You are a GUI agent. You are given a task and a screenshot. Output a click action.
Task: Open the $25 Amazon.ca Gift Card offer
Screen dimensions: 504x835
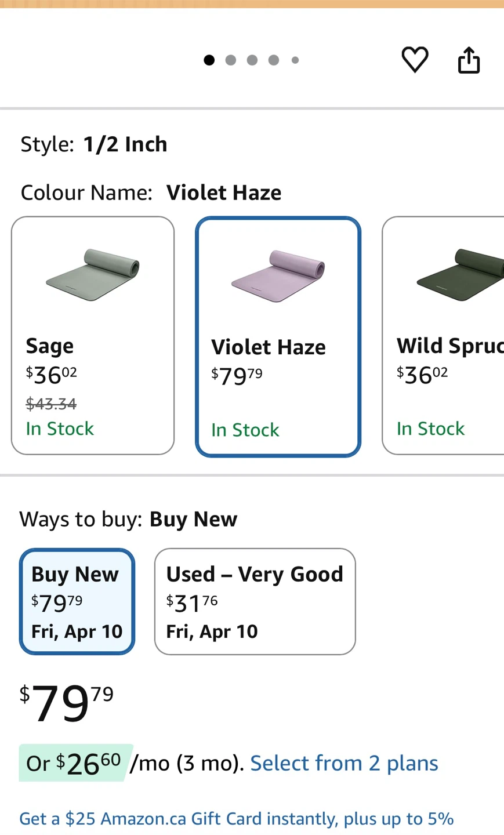[x=237, y=819]
